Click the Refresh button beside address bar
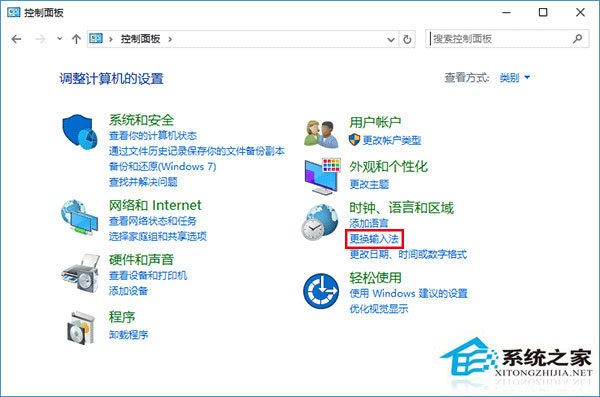This screenshot has height=397, width=600. [x=407, y=39]
